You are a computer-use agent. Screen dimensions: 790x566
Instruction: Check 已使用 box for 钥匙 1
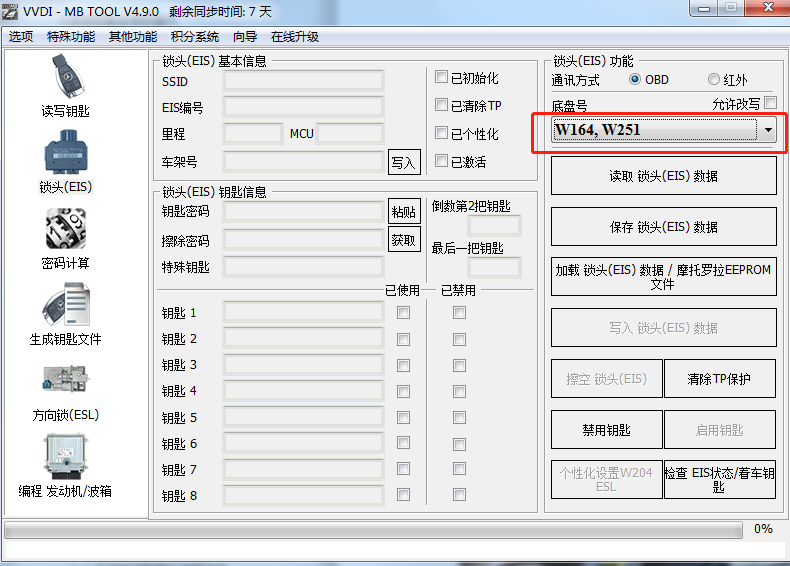[403, 313]
